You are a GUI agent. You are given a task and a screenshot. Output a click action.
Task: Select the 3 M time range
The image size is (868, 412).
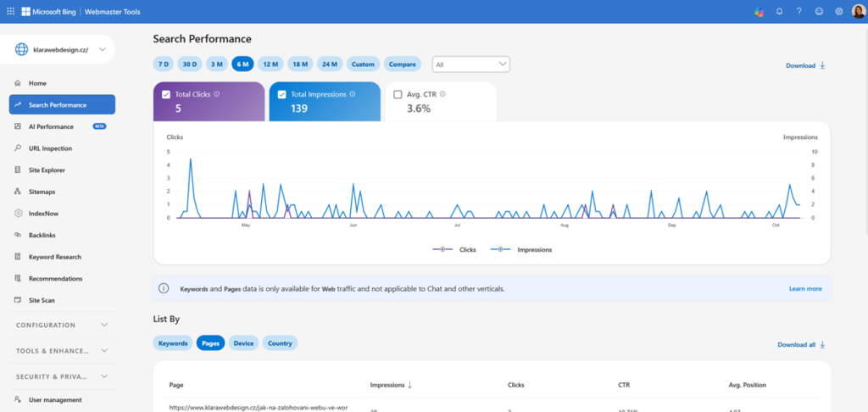point(216,64)
